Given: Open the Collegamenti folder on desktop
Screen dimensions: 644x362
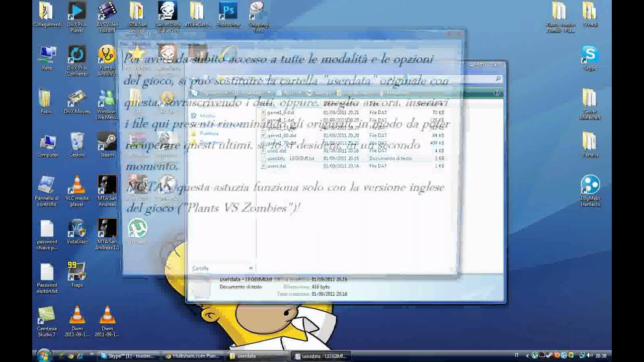Looking at the screenshot, I should tap(47, 15).
